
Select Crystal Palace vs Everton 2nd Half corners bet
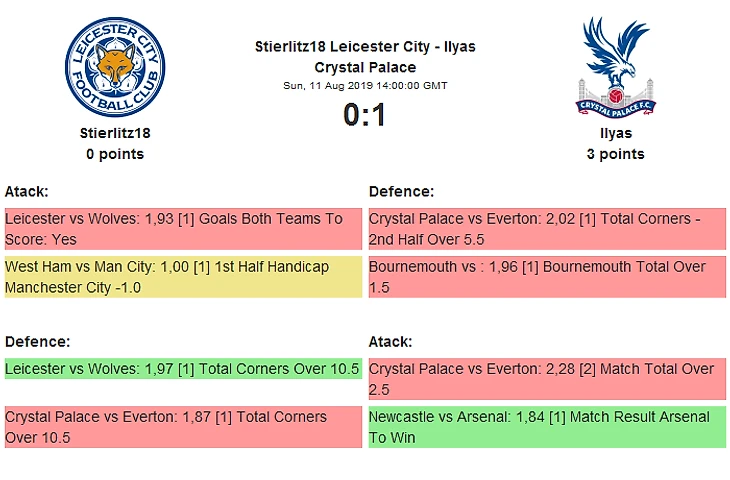pos(547,229)
